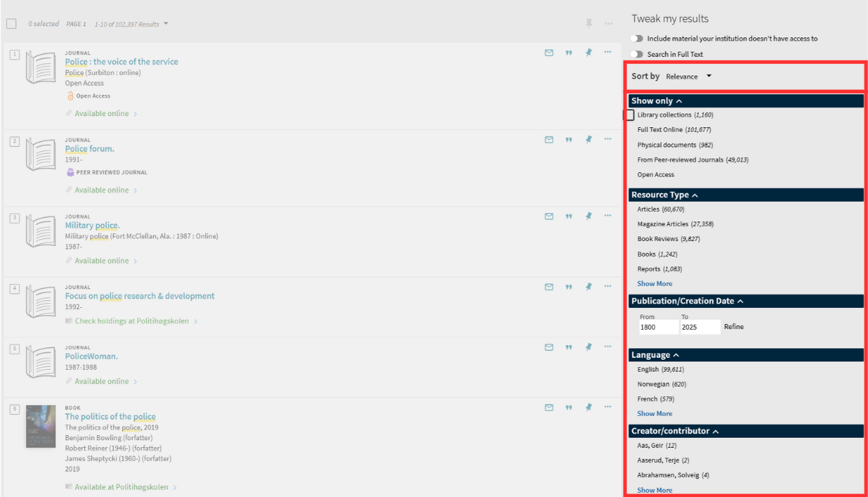Select result number 4 box
The width and height of the screenshot is (868, 497).
15,288
